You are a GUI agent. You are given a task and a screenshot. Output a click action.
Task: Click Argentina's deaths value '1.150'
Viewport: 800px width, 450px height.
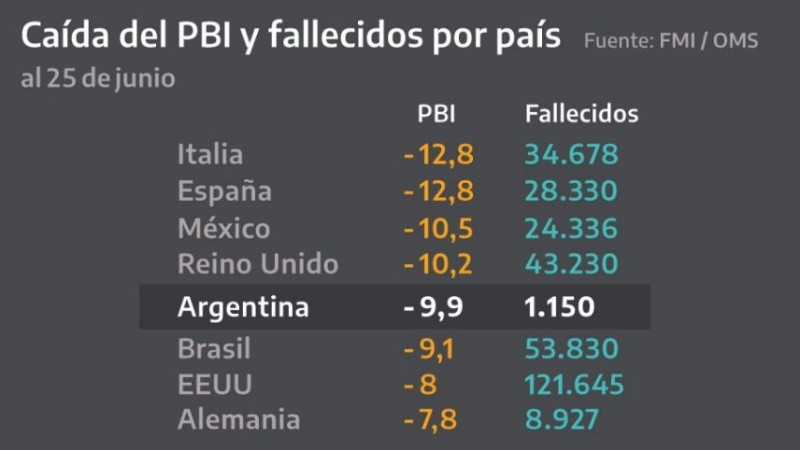click(560, 307)
